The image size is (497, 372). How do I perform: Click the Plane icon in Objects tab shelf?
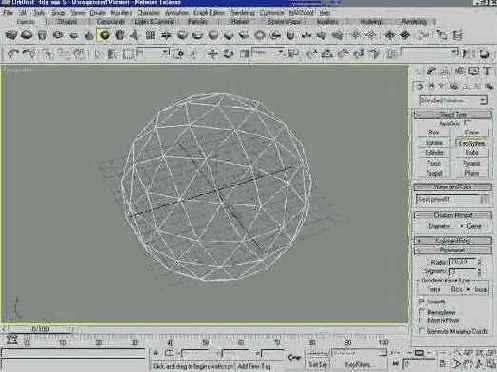coord(151,35)
